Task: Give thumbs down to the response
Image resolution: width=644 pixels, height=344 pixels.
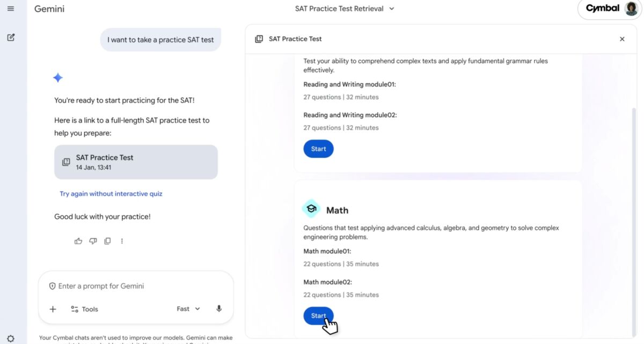Action: coord(93,241)
